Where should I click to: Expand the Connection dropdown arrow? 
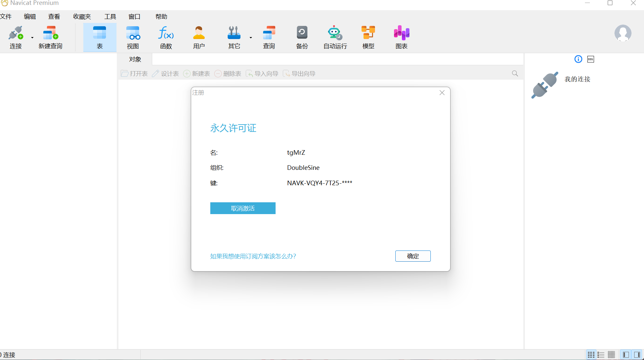(x=32, y=38)
